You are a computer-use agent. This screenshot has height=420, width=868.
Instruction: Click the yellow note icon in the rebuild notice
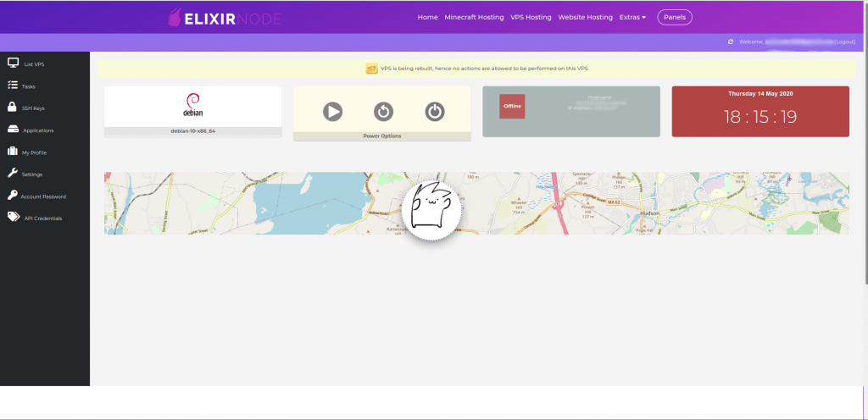(x=371, y=69)
